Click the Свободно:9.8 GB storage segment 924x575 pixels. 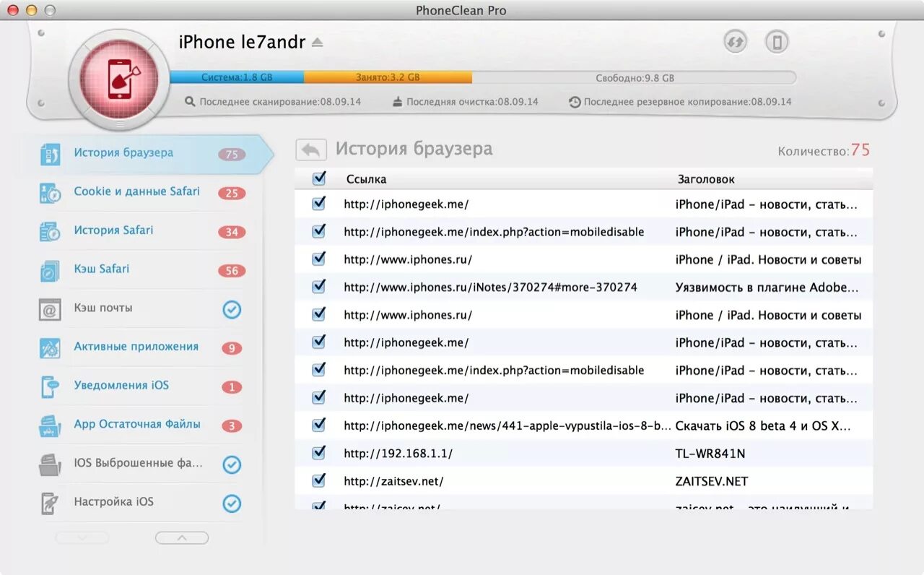(x=634, y=77)
